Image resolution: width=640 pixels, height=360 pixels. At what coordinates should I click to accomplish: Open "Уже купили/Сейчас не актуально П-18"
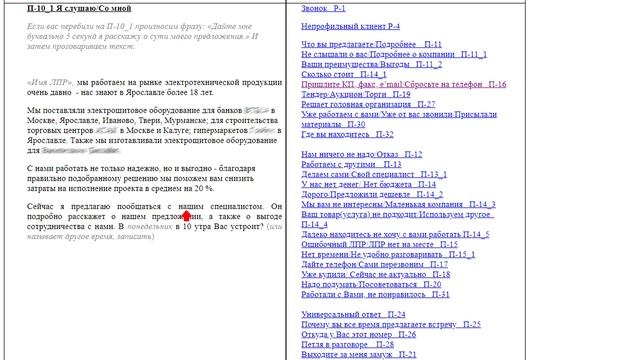376,274
